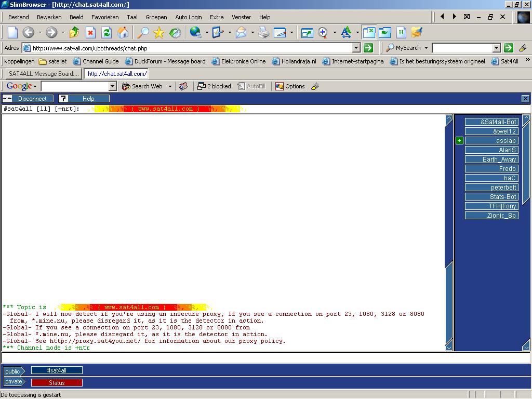
Task: Click the chat Help button
Action: click(84, 98)
